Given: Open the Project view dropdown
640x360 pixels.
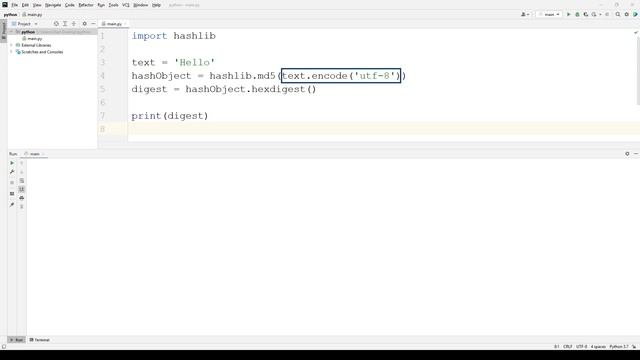Looking at the screenshot, I should 24,24.
